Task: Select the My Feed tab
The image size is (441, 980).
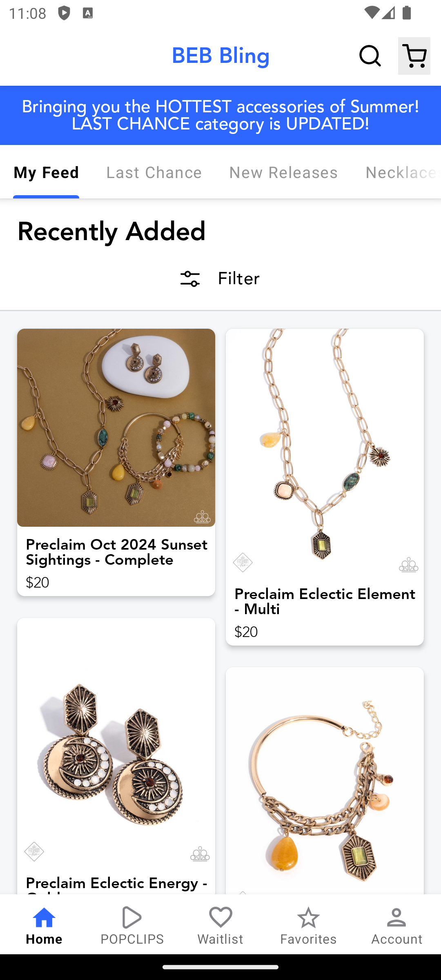Action: click(46, 172)
